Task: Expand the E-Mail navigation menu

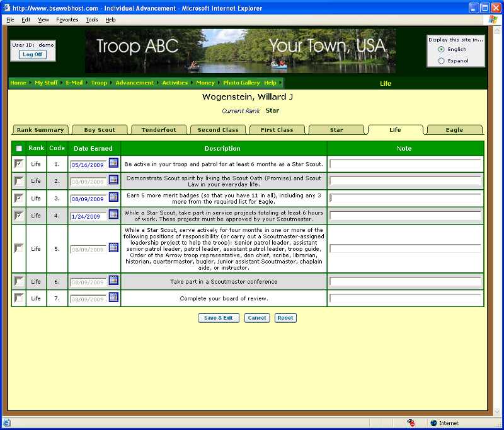Action: coord(74,83)
